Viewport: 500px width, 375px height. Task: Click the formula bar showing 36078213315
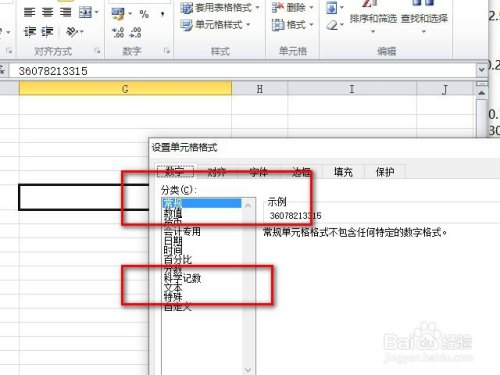click(x=243, y=71)
